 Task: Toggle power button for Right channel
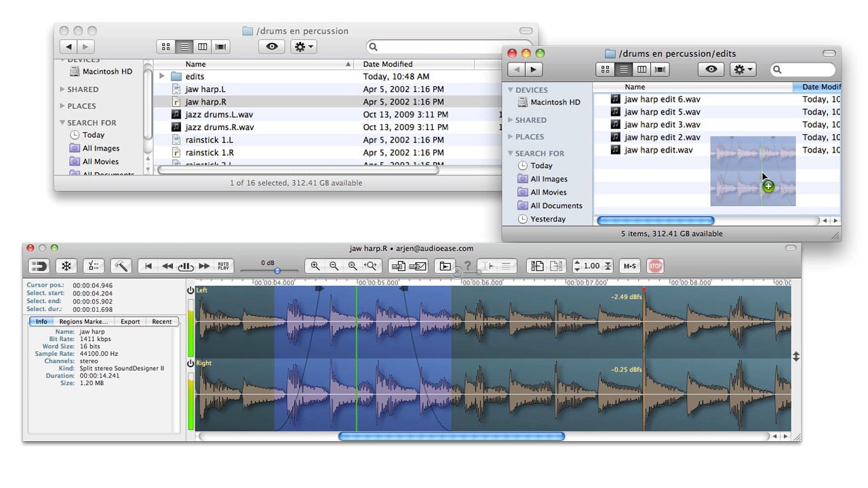click(x=191, y=363)
